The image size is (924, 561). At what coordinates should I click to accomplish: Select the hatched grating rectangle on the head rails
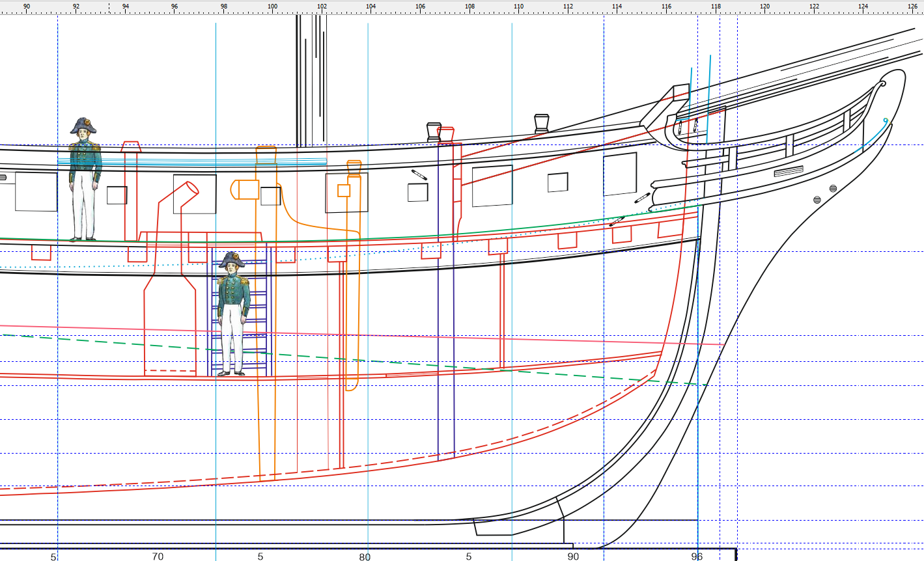(x=788, y=171)
